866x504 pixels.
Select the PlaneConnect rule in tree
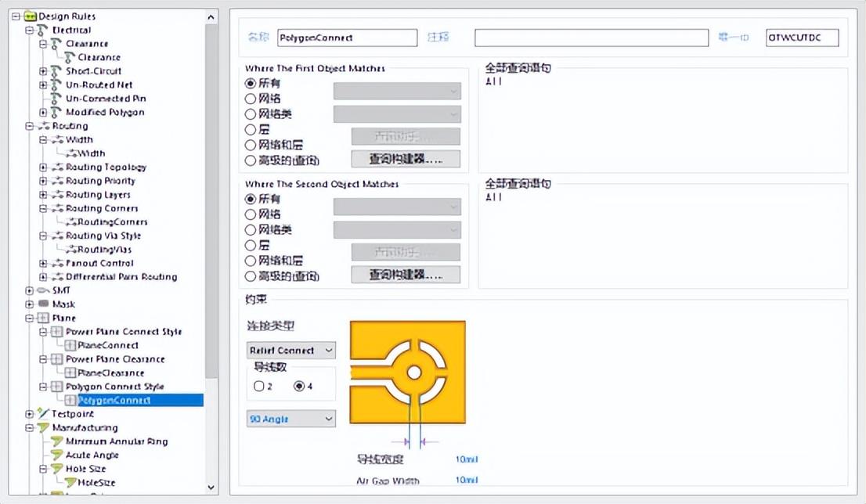(107, 345)
